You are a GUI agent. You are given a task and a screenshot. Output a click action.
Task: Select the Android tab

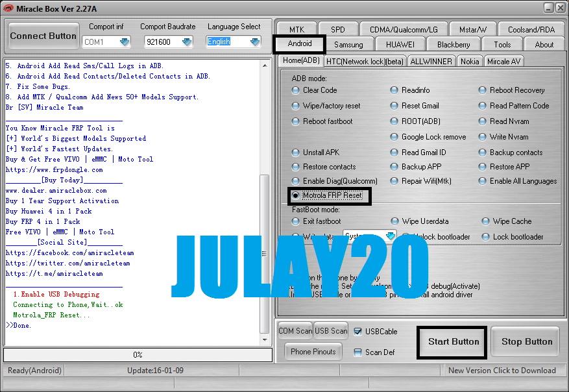pyautogui.click(x=300, y=43)
